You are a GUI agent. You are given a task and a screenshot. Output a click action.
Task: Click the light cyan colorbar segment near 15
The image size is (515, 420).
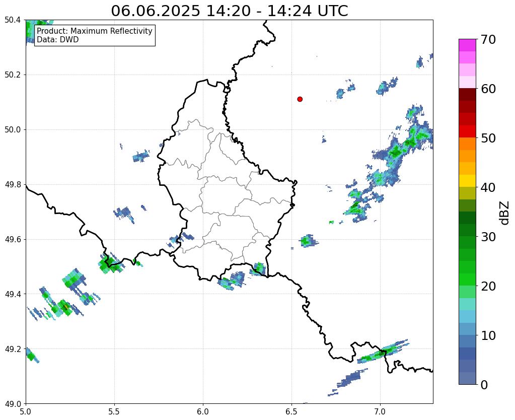tap(467, 304)
